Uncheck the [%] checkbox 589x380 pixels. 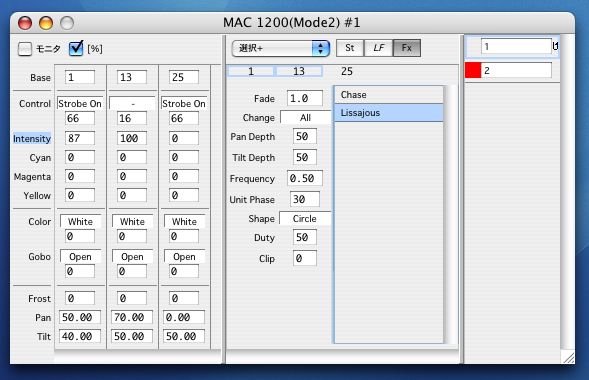tap(76, 49)
